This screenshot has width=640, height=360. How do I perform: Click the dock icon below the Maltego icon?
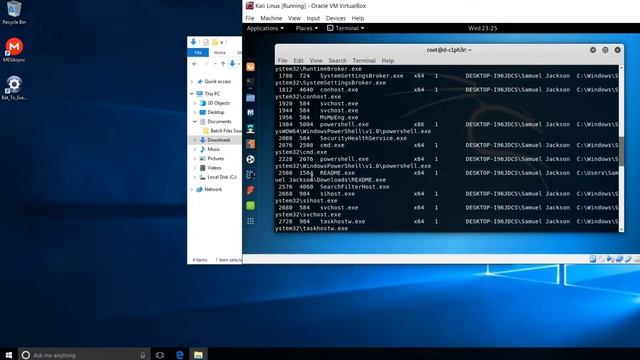pyautogui.click(x=251, y=175)
